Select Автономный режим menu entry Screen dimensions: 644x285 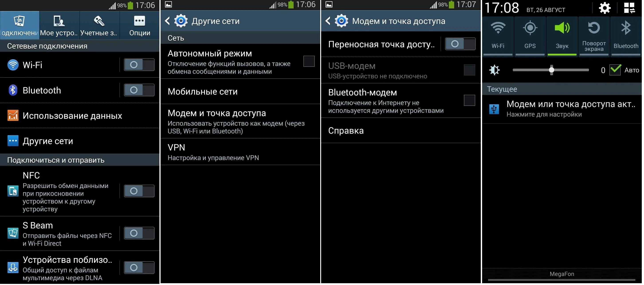pyautogui.click(x=241, y=61)
